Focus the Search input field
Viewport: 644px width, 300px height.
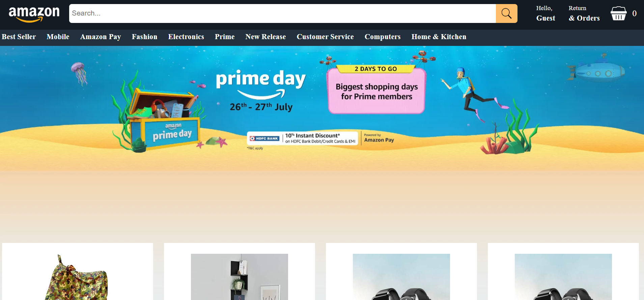pos(282,13)
